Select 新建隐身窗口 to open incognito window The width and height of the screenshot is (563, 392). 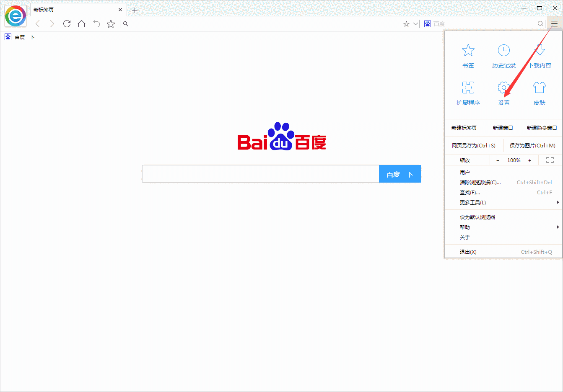click(541, 128)
